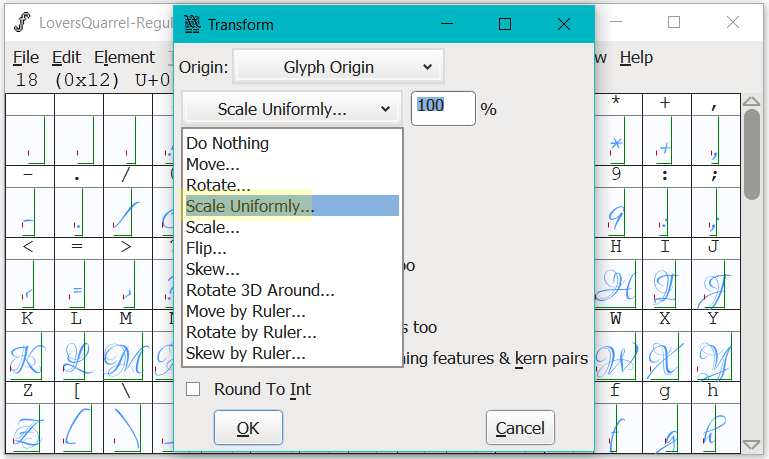Select the glyph cell for letter Y
The height and width of the screenshot is (459, 769).
tap(716, 357)
